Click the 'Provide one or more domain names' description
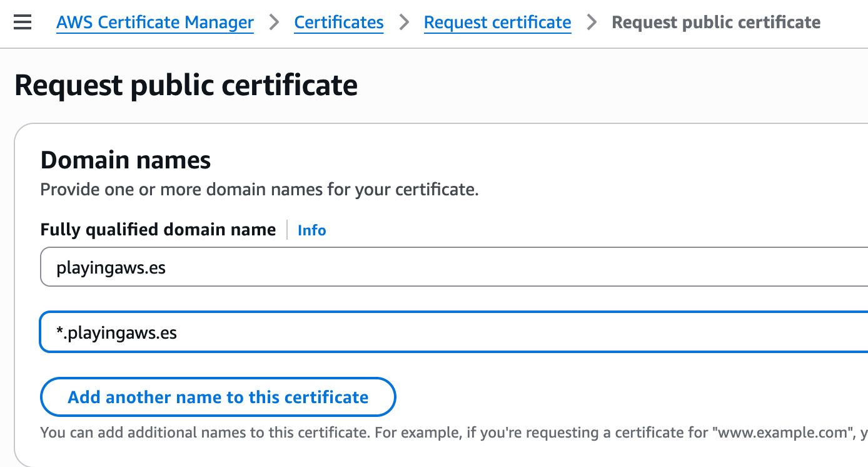Image resolution: width=868 pixels, height=467 pixels. click(259, 190)
